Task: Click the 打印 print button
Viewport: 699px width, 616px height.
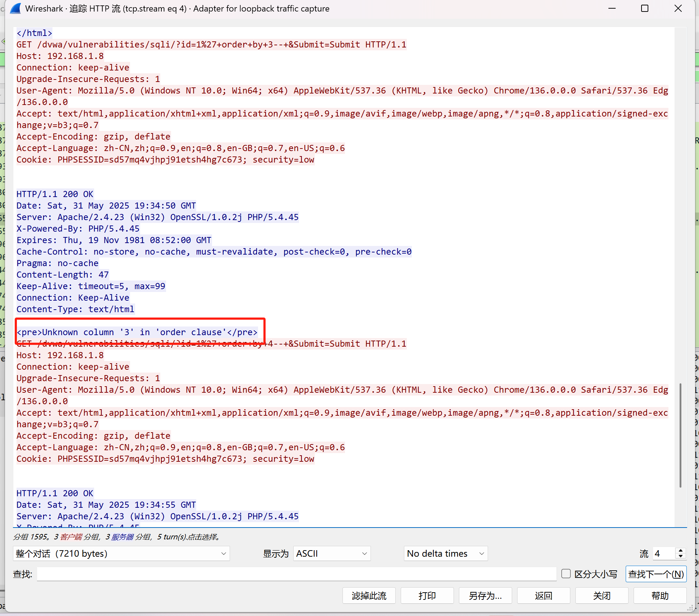Action: pos(427,596)
